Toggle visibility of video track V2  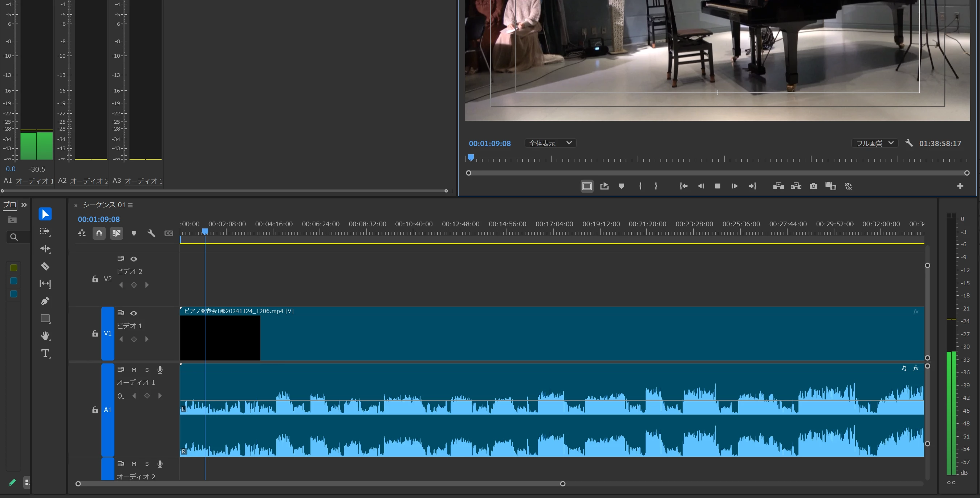(134, 259)
